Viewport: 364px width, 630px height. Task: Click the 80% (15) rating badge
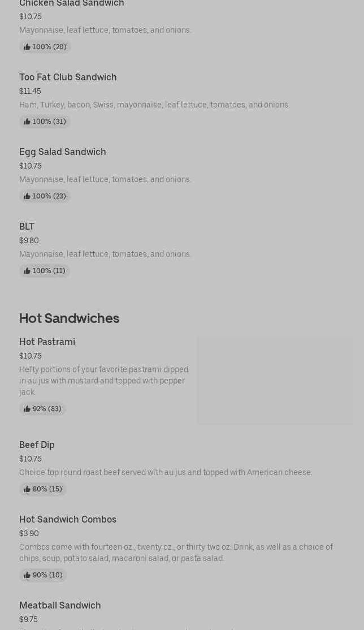pos(43,489)
